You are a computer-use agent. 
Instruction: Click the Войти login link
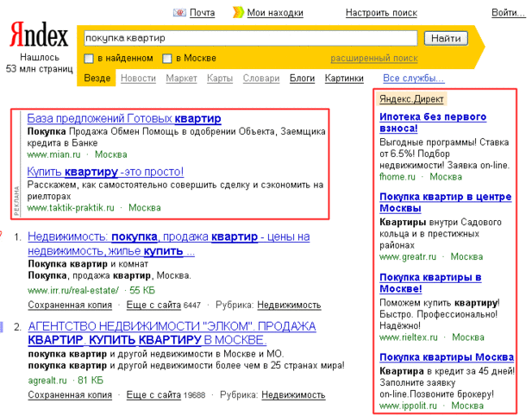[509, 13]
